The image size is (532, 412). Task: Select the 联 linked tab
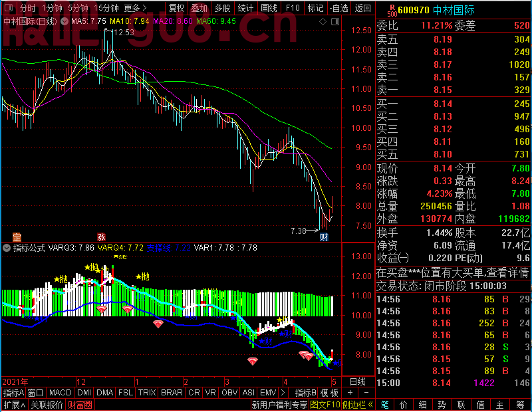pyautogui.click(x=461, y=405)
